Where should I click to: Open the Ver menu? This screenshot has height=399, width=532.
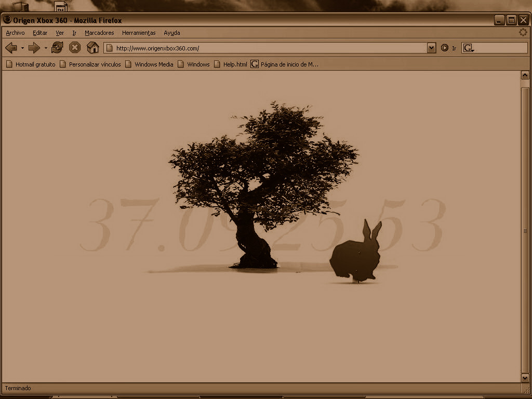(60, 33)
